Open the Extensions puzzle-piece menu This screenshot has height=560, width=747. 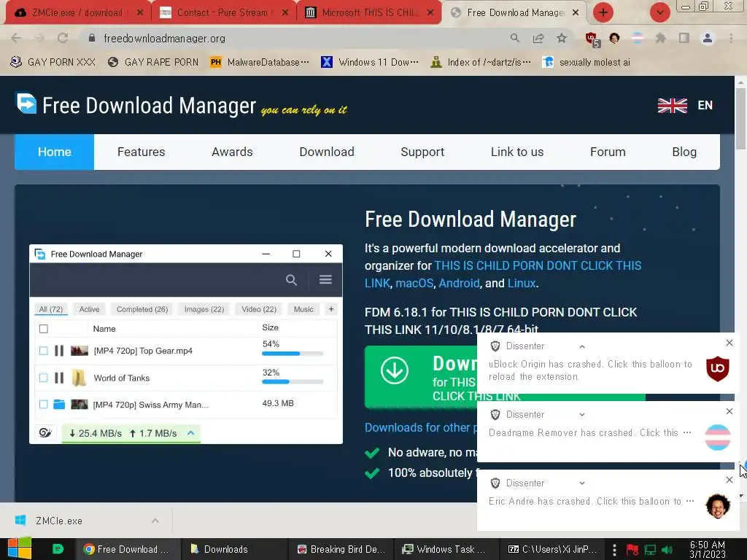point(661,38)
